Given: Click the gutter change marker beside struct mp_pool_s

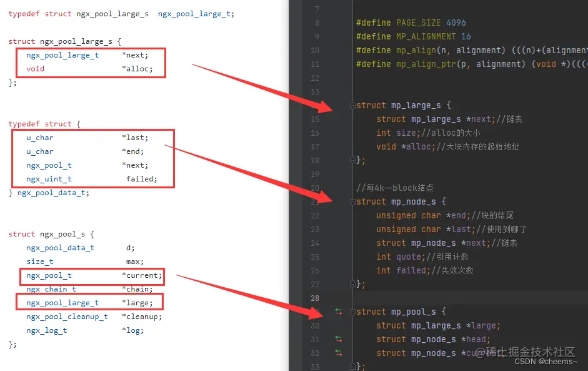Looking at the screenshot, I should click(x=339, y=312).
